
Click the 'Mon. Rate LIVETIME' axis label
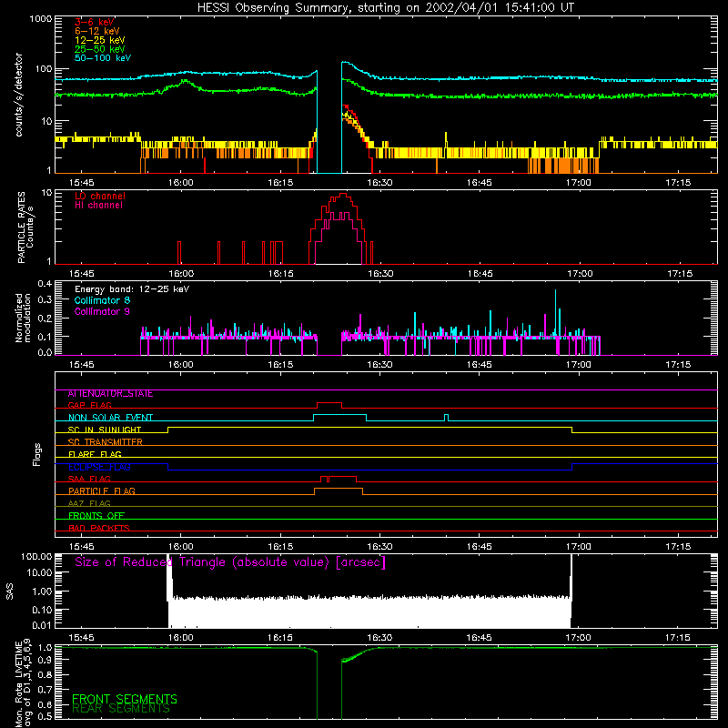click(x=19, y=684)
